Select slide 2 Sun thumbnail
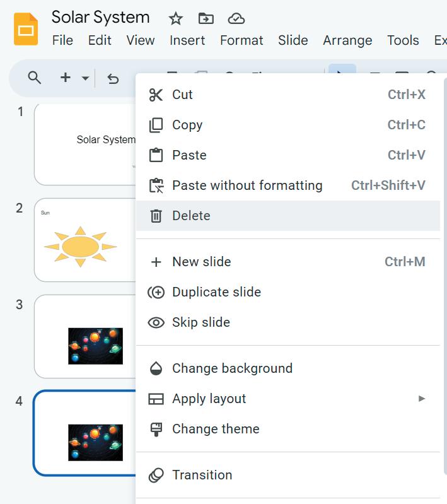 pyautogui.click(x=85, y=240)
